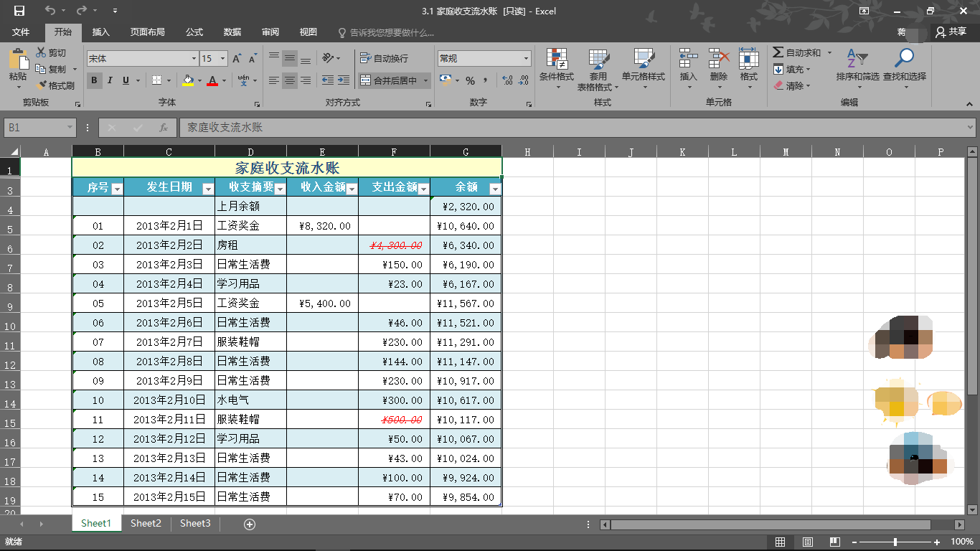Open the font name dropdown (宋体)
Viewport: 980px width, 551px height.
click(x=194, y=59)
